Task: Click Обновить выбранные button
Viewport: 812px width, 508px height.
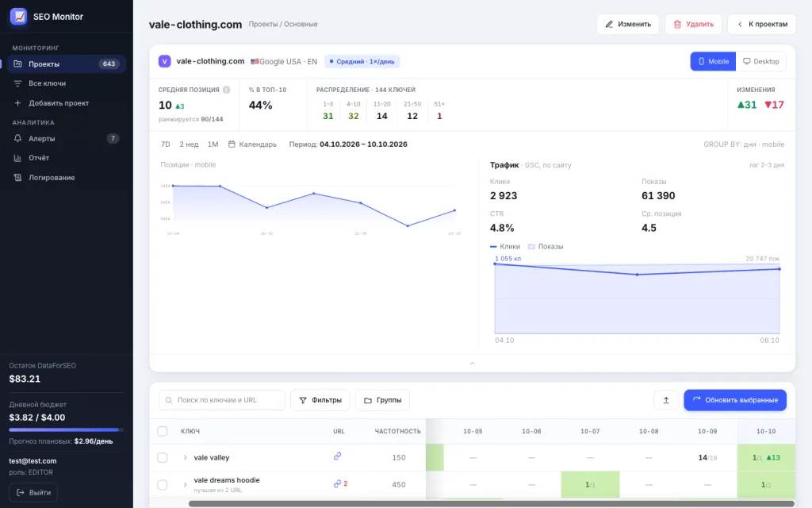Action: [x=735, y=400]
